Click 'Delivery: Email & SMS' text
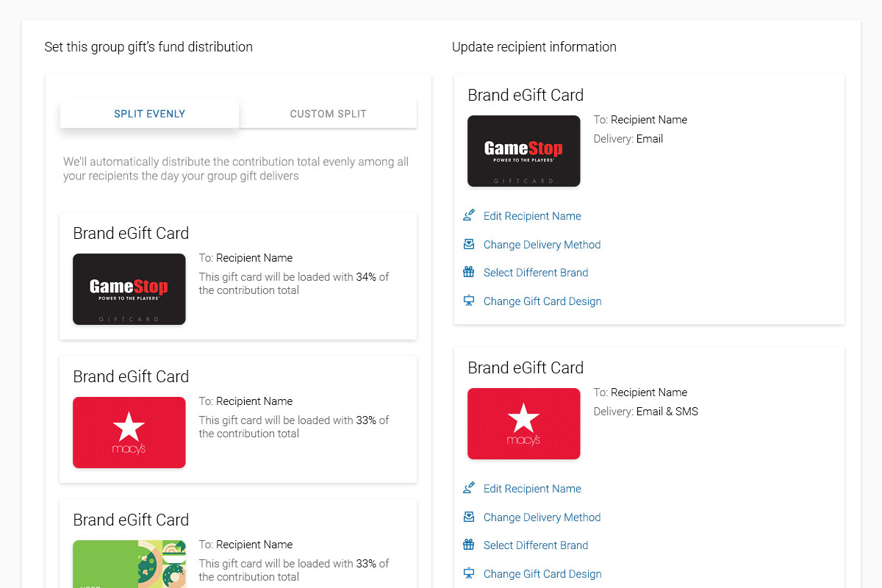This screenshot has width=882, height=588. coord(646,412)
